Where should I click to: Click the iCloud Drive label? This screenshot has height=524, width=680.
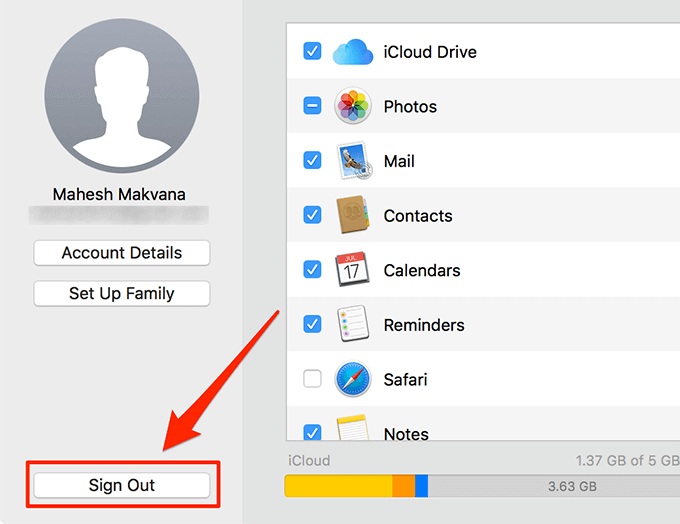[x=430, y=52]
